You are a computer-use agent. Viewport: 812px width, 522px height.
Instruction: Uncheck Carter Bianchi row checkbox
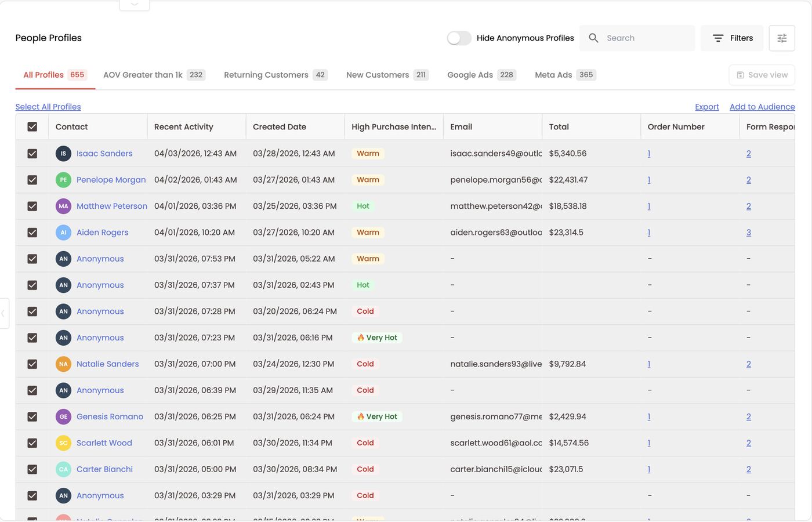click(32, 469)
